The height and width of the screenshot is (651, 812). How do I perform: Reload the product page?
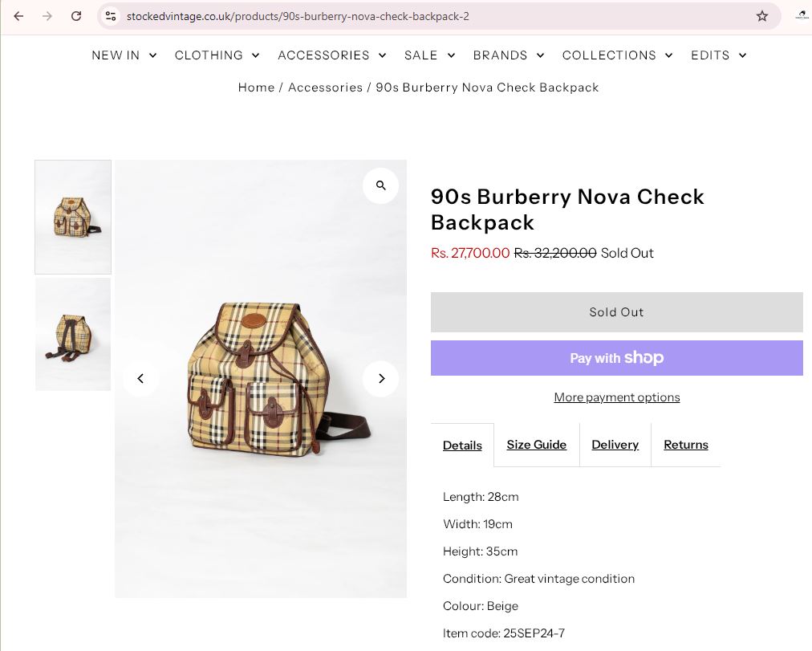[76, 15]
